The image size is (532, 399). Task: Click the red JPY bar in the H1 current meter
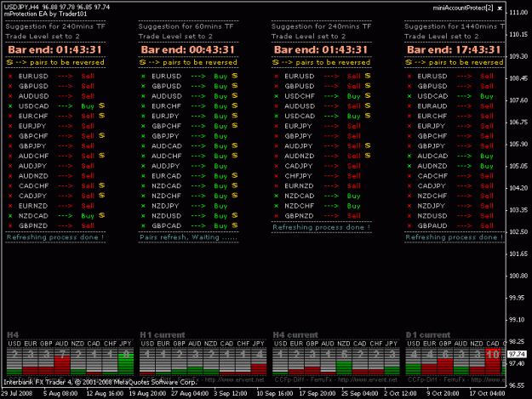point(259,369)
